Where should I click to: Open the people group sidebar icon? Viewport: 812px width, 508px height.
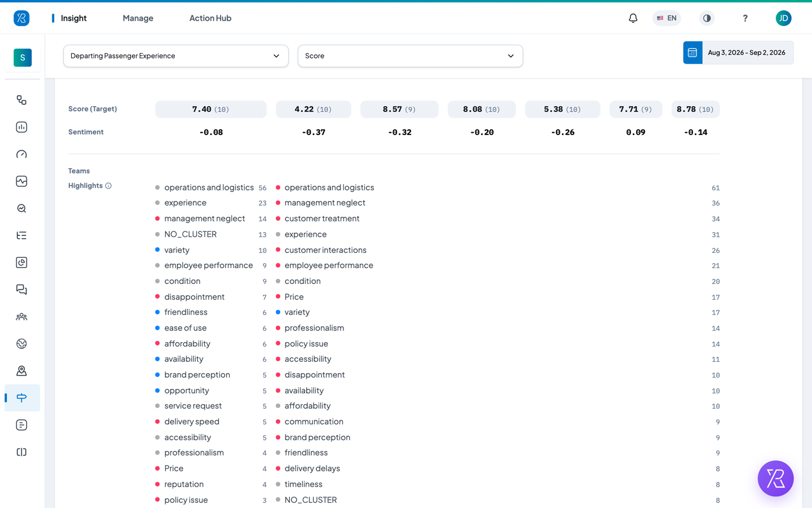[x=21, y=317]
